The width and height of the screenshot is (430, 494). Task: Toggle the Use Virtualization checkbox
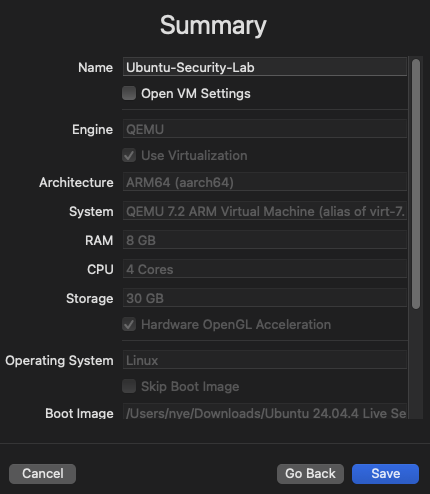(x=129, y=155)
